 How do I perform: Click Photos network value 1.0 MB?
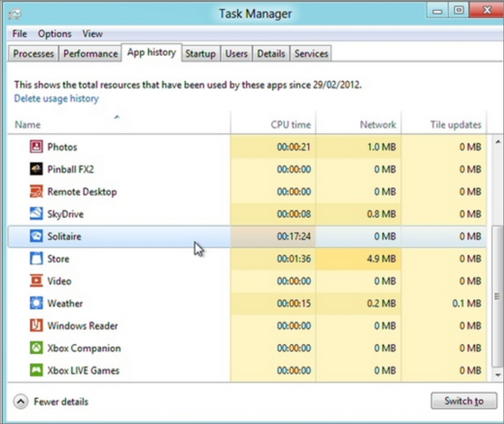tap(381, 147)
